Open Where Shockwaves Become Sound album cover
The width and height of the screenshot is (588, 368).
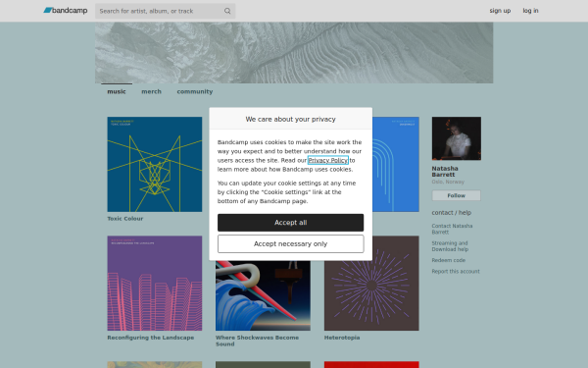[263, 295]
